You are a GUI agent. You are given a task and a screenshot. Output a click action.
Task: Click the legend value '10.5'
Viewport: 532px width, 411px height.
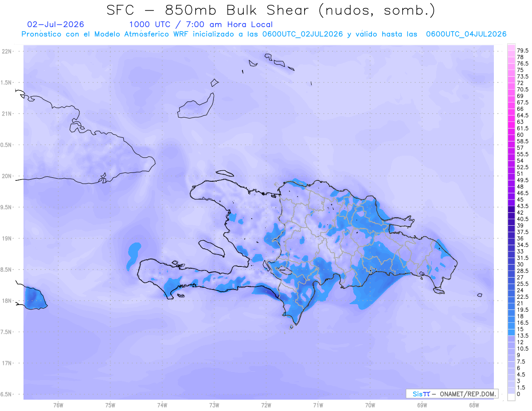(523, 348)
